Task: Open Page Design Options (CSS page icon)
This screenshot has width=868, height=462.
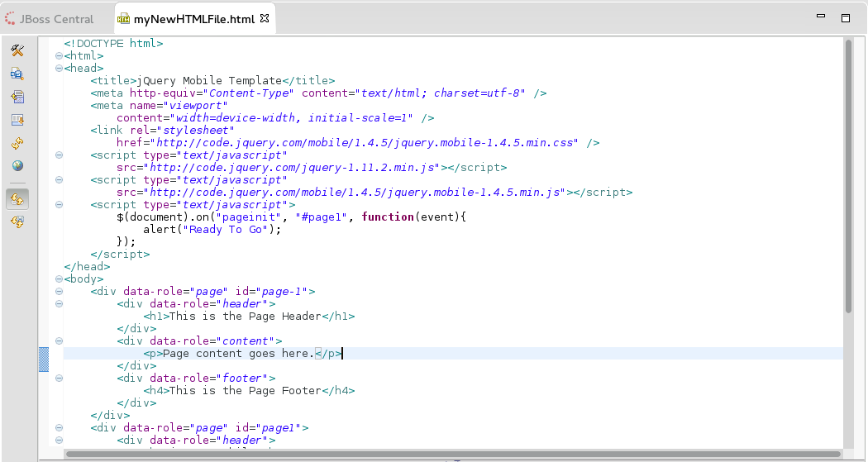Action: click(x=17, y=74)
